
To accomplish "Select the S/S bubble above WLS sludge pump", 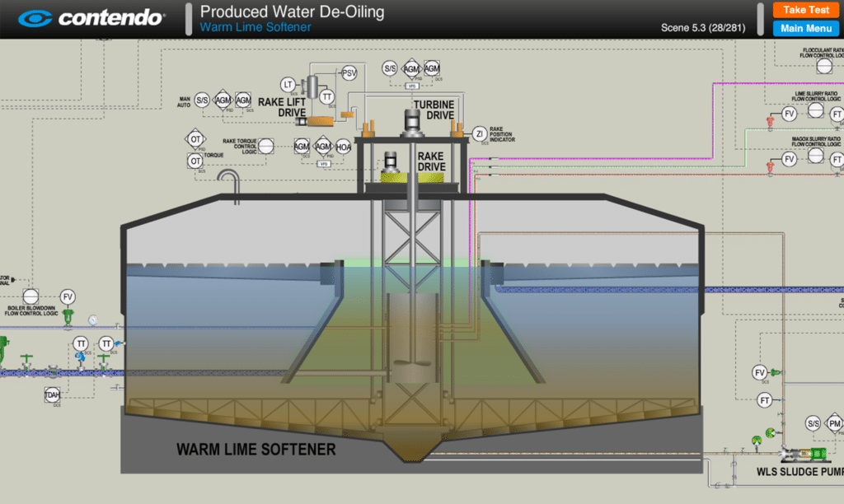I will (814, 423).
